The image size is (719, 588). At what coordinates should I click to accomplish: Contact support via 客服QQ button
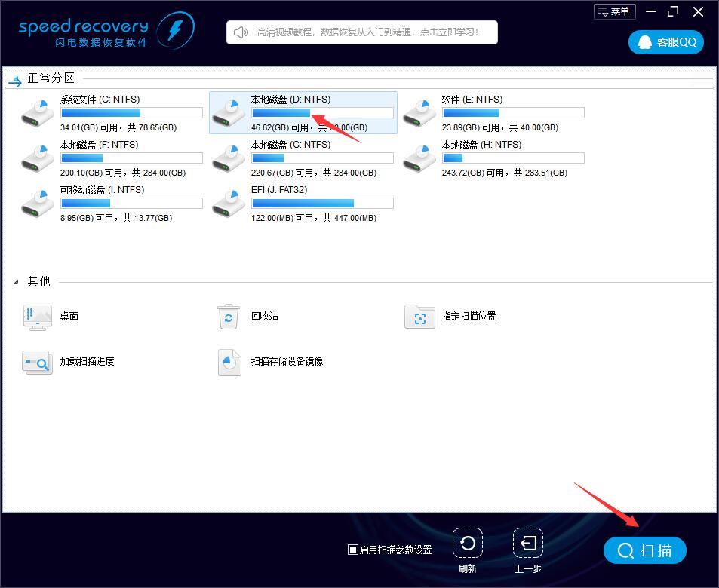(666, 42)
